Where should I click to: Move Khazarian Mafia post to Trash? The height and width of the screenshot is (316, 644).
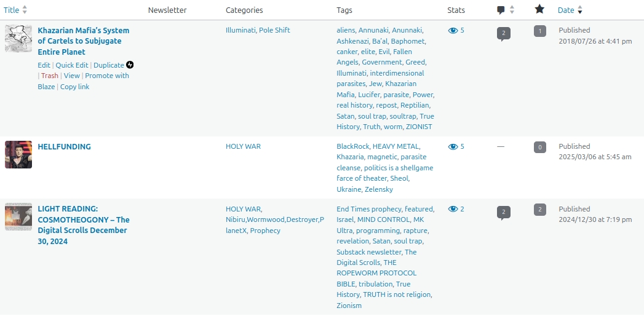point(50,76)
